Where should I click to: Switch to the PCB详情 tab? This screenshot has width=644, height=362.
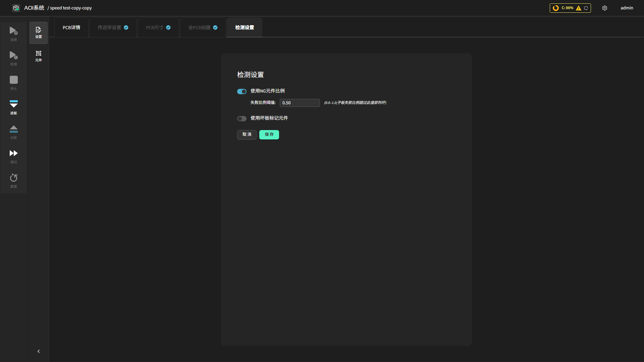click(x=71, y=27)
